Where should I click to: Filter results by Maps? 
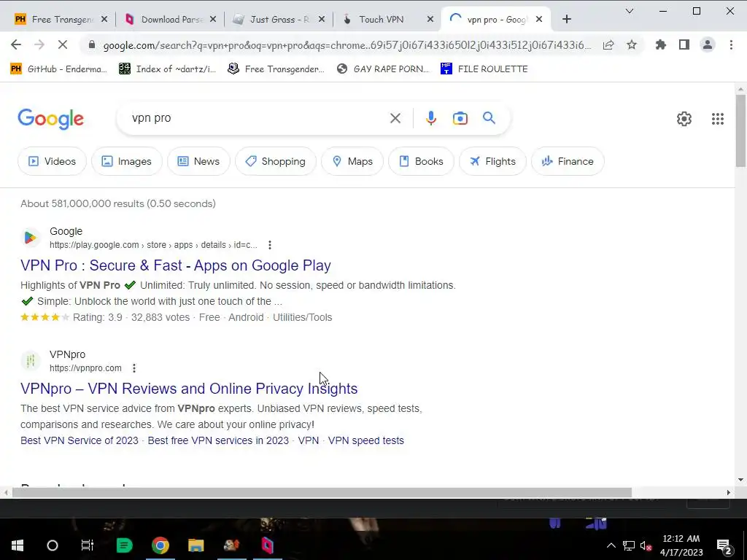[x=352, y=161]
